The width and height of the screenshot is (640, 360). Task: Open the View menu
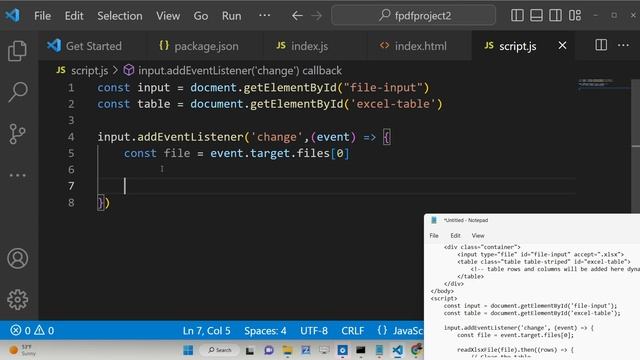pyautogui.click(x=168, y=16)
